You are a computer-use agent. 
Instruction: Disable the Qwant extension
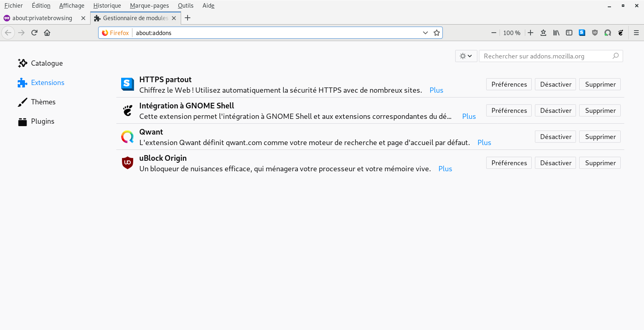point(555,137)
